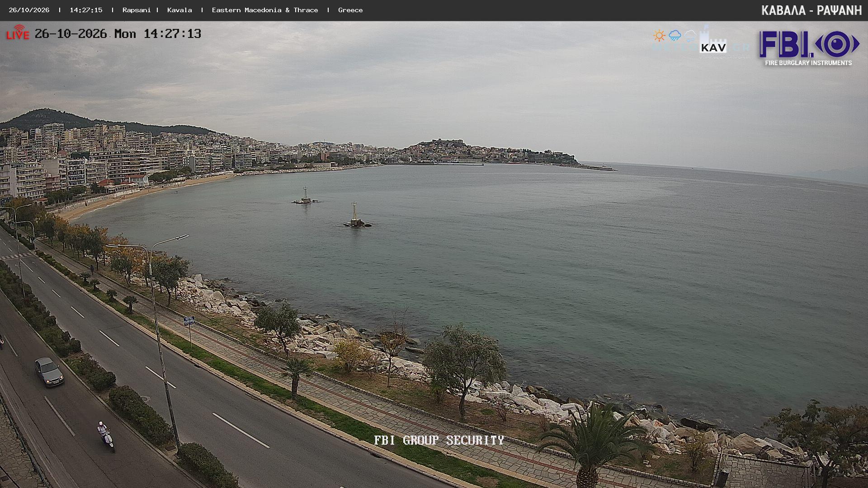This screenshot has width=868, height=488.
Task: Click the FBI camera eye icon
Action: coord(837,44)
